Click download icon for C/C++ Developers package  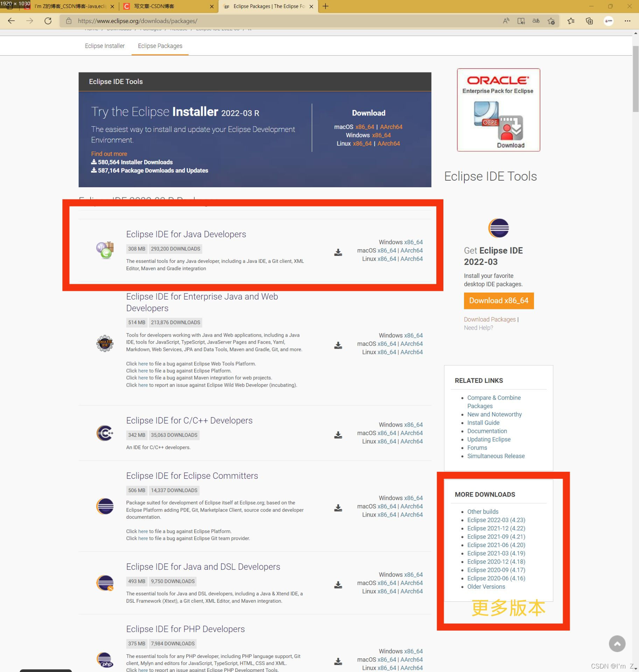tap(338, 435)
